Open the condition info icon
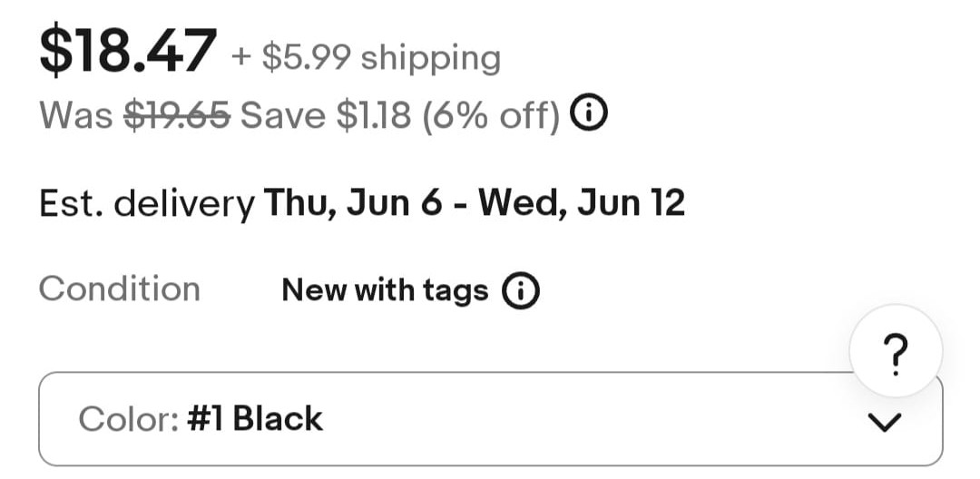This screenshot has height=479, width=980. click(521, 291)
